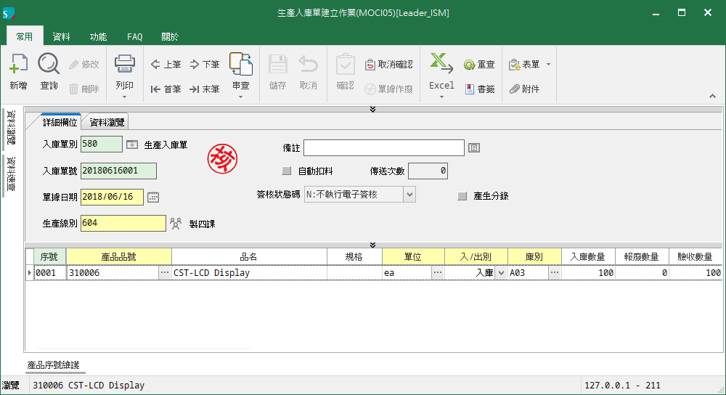Click the 修改 edit pencil button
The width and height of the screenshot is (726, 395).
coord(84,64)
